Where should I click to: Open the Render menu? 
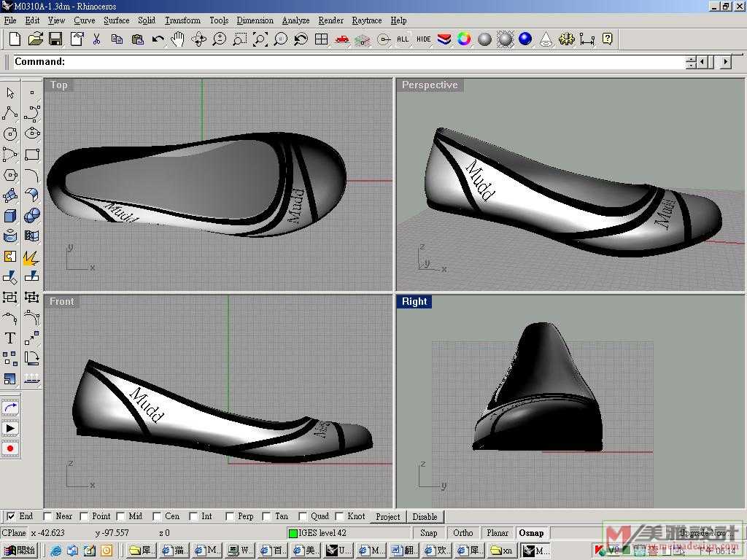pyautogui.click(x=330, y=20)
